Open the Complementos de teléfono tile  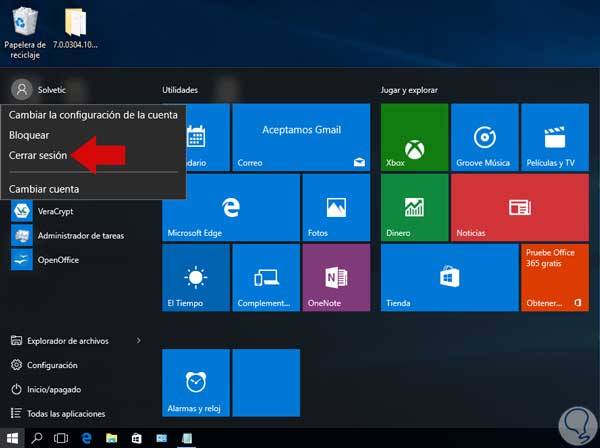[x=266, y=278]
